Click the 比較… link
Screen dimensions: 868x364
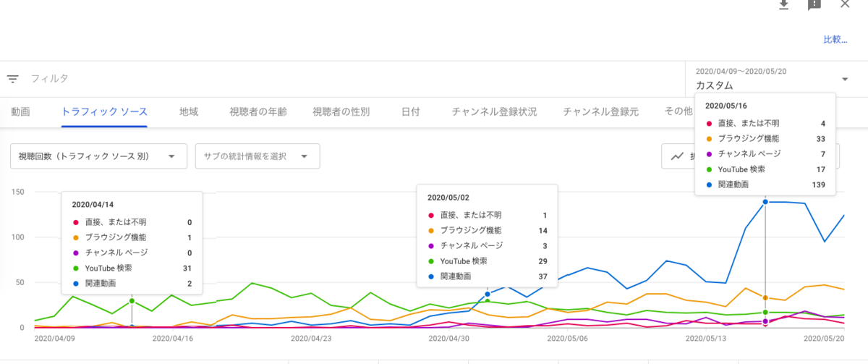click(x=835, y=40)
